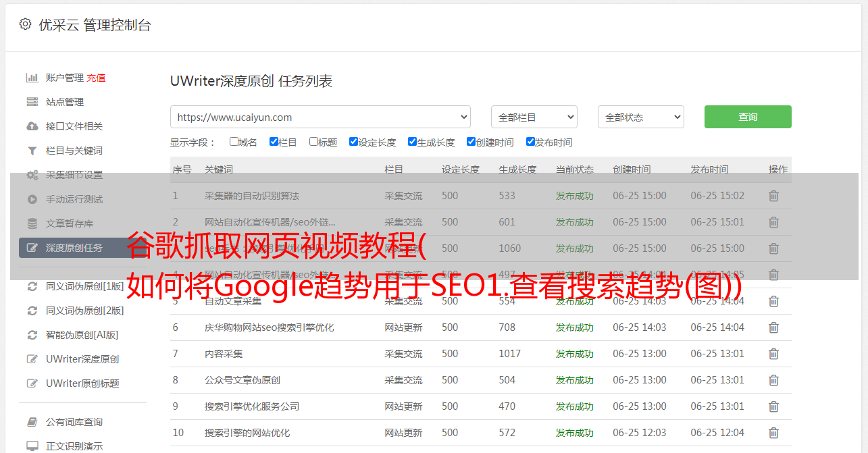
Task: Click keyword 公众号文章伪原创 in row 8
Action: tap(242, 380)
